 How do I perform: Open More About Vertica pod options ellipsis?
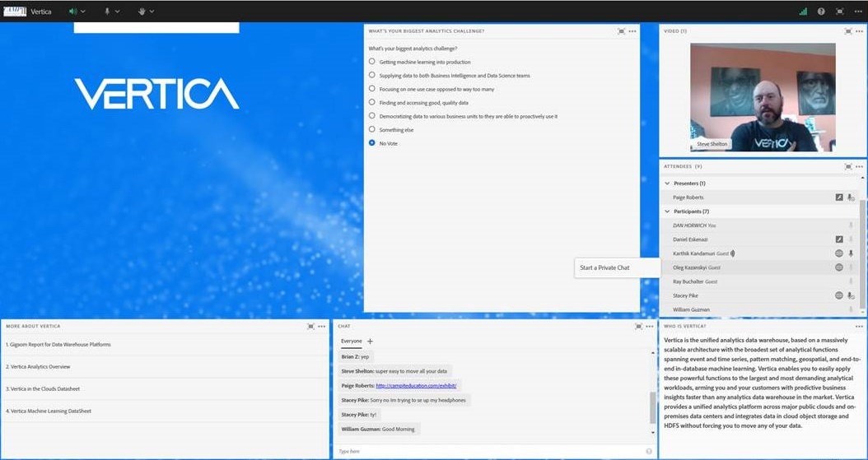tap(322, 326)
